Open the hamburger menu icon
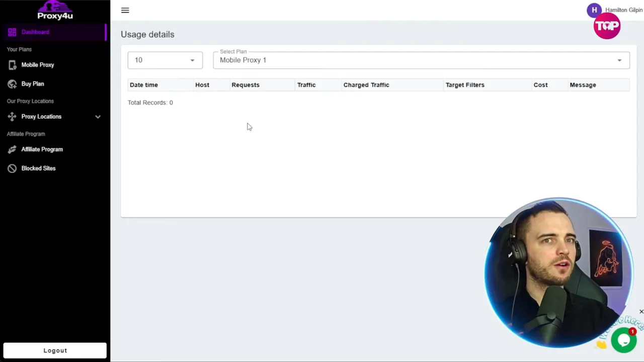This screenshot has height=362, width=644. click(x=125, y=10)
